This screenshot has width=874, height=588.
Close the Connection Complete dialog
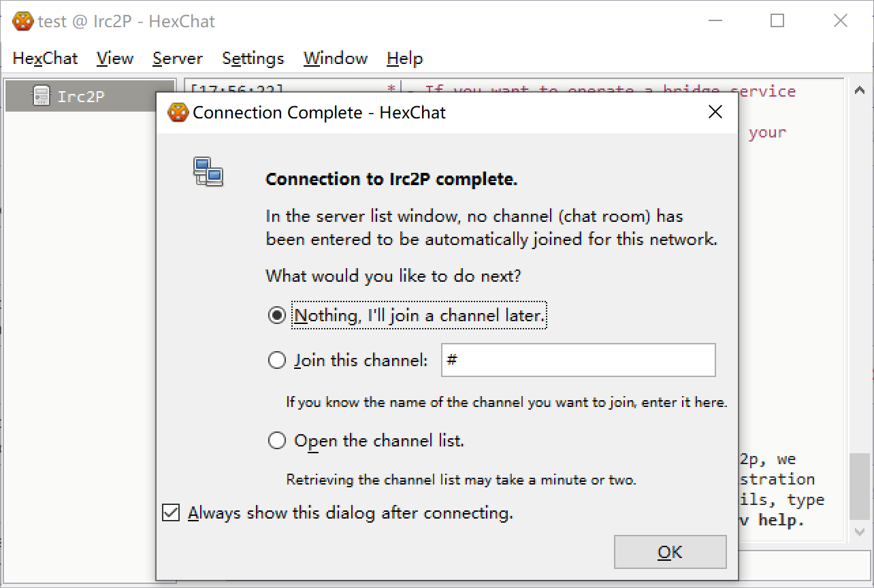pyautogui.click(x=715, y=112)
